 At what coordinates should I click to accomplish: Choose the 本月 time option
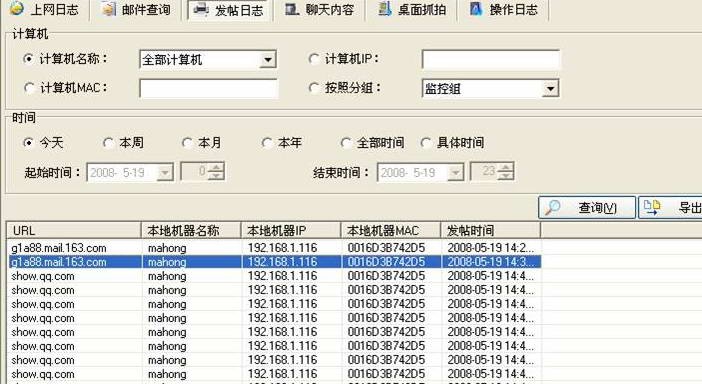coord(187,143)
